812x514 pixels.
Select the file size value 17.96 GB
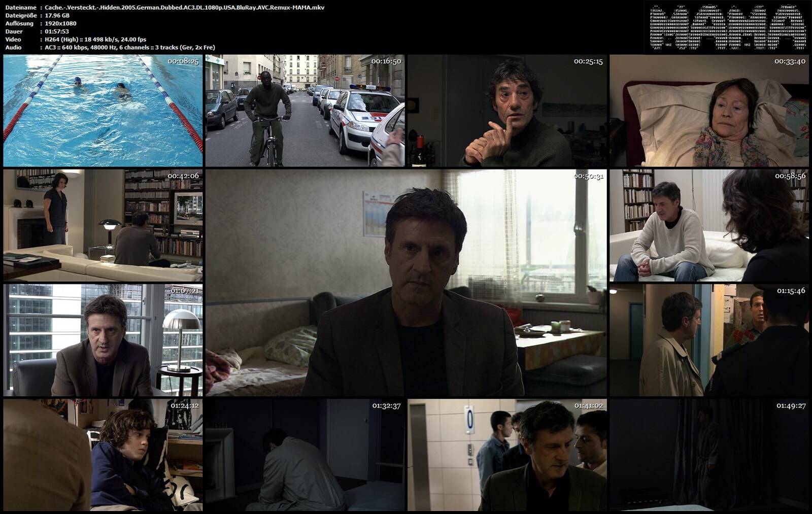pos(57,15)
